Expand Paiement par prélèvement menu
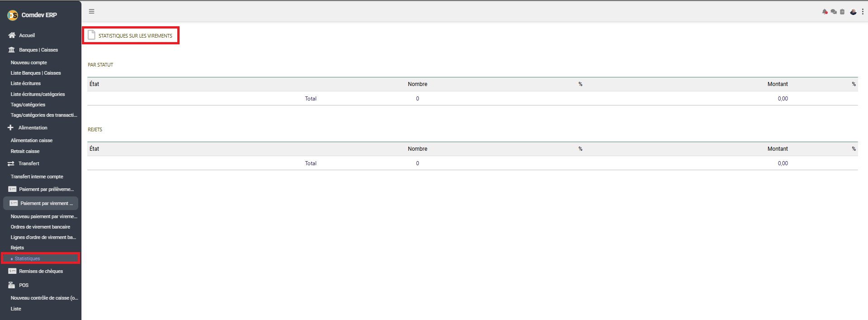The height and width of the screenshot is (320, 868). (x=46, y=189)
